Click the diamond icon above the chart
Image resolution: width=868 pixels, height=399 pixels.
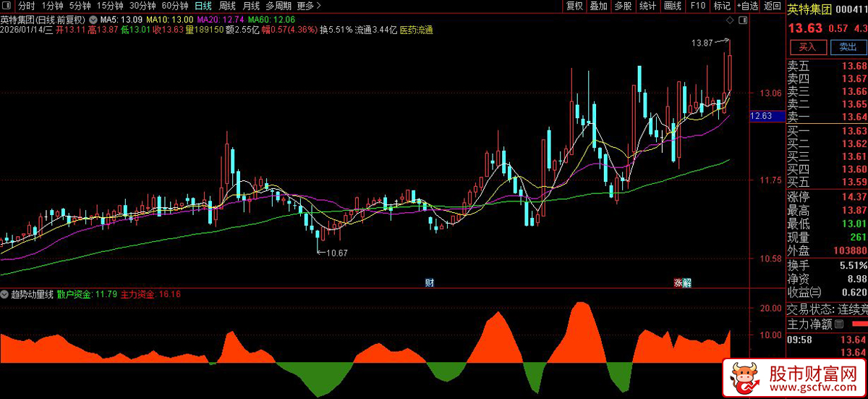[729, 19]
